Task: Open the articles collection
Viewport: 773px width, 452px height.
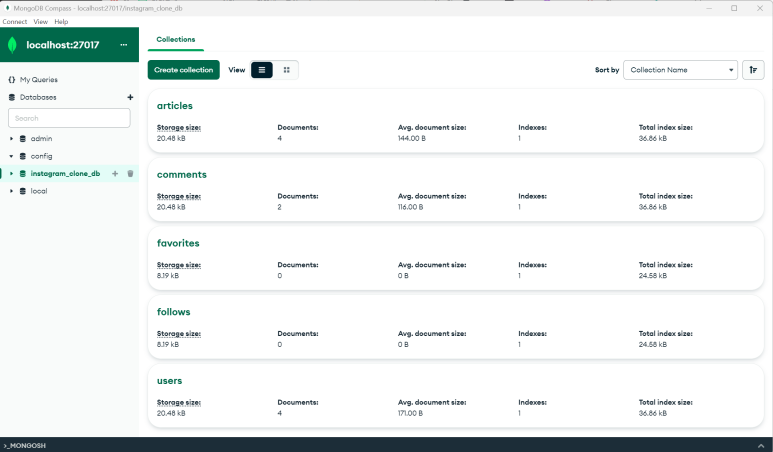Action: [x=175, y=105]
